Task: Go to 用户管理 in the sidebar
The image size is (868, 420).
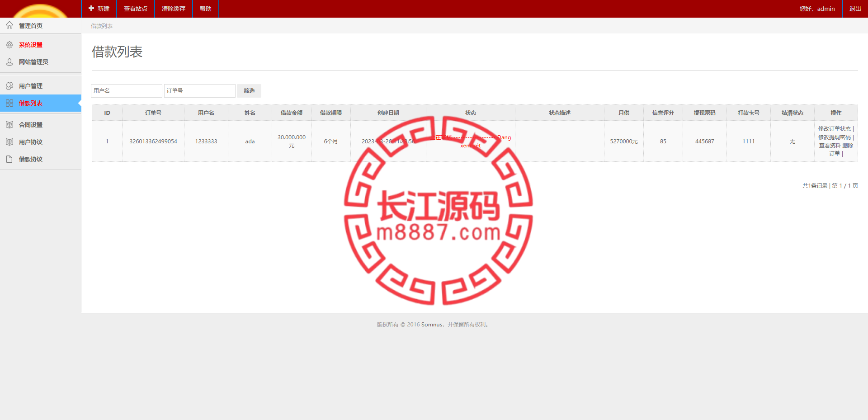Action: click(31, 86)
